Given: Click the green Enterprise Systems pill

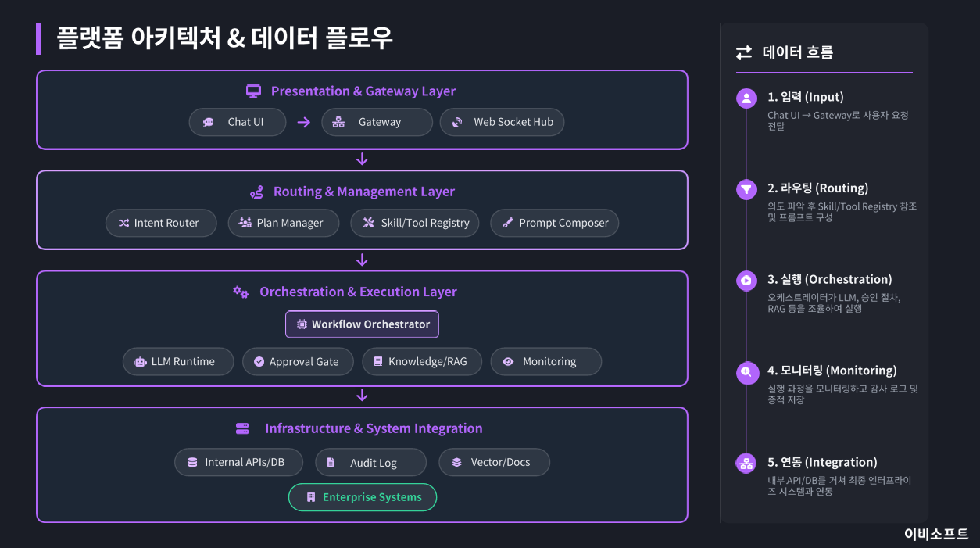Looking at the screenshot, I should (363, 497).
